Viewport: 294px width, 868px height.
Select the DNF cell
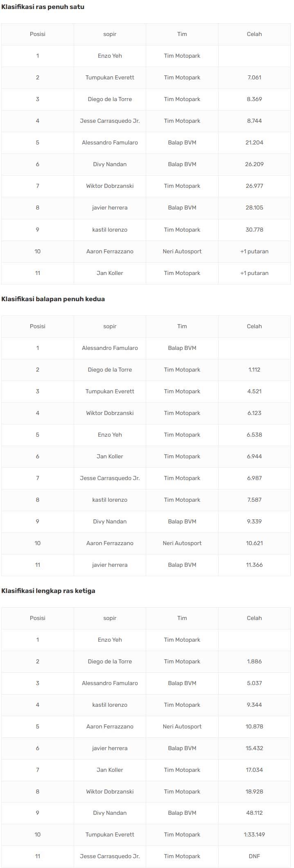(254, 856)
